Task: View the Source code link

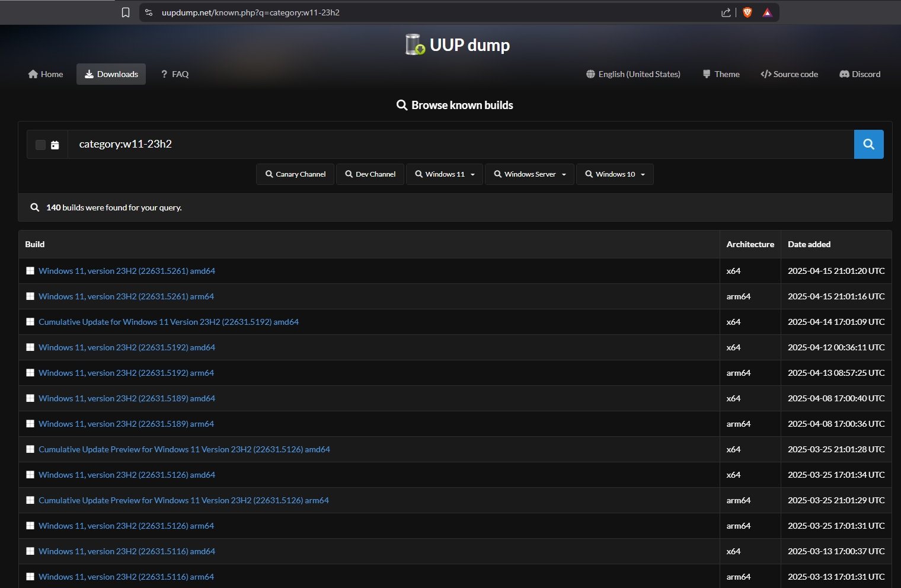Action: tap(789, 74)
